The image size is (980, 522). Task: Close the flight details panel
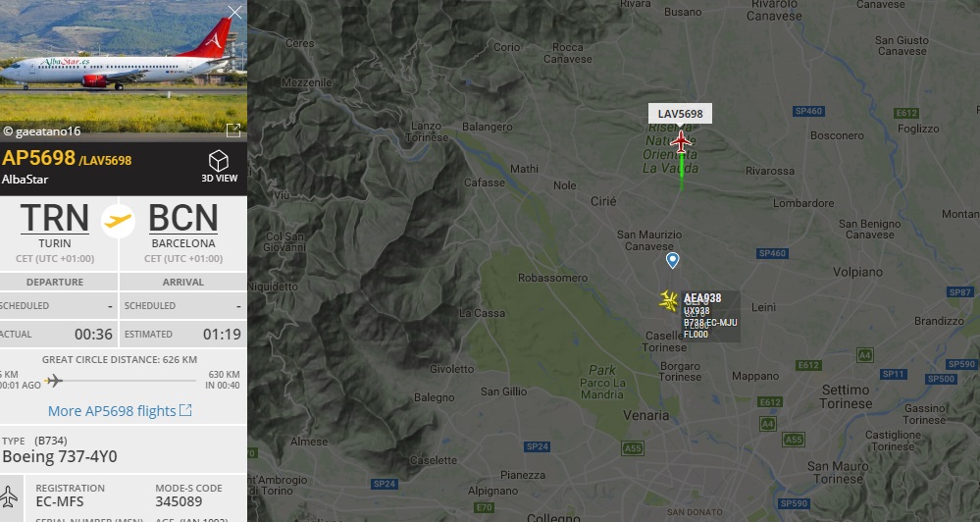click(x=235, y=12)
